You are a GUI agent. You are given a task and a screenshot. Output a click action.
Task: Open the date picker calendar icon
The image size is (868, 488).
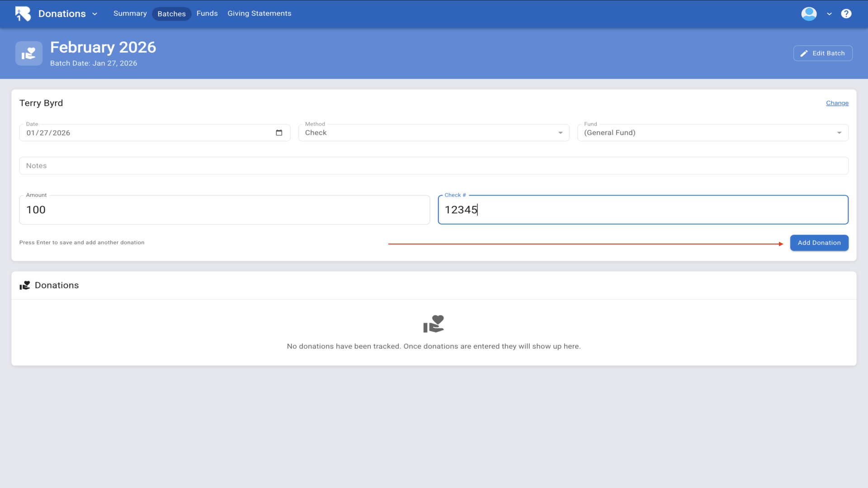coord(279,133)
